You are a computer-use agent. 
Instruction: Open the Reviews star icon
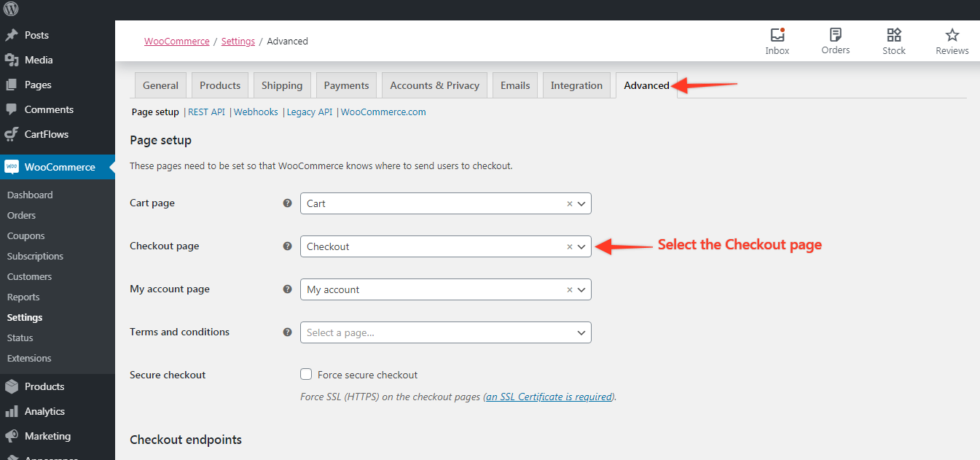pos(952,35)
